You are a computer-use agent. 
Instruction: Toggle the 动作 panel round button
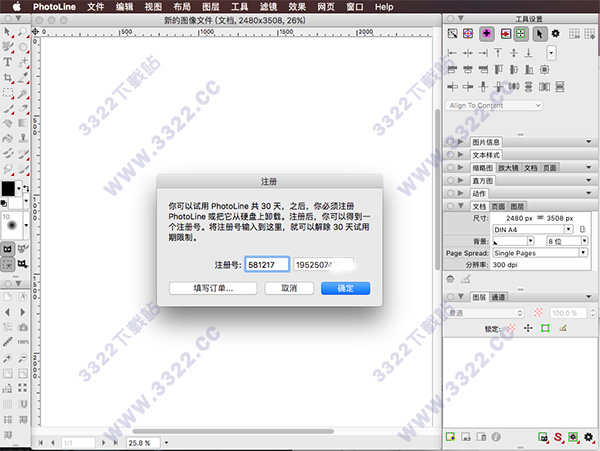pos(450,193)
